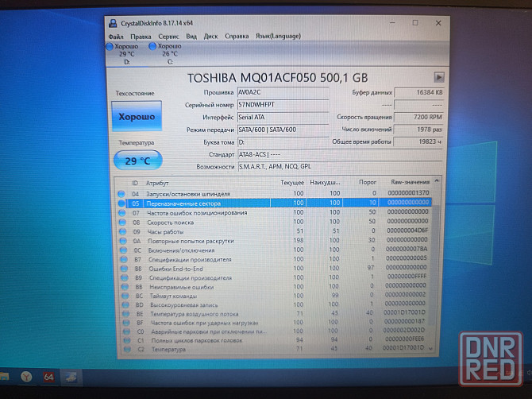Click the next disk arrow button
This screenshot has width=532, height=399.
pyautogui.click(x=438, y=77)
